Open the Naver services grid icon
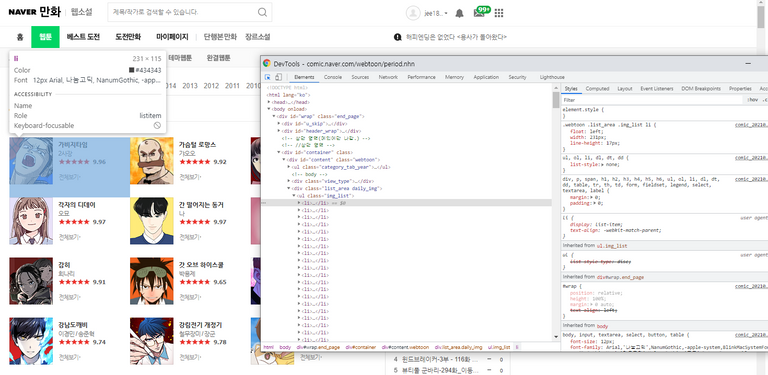768x375 pixels. [499, 13]
